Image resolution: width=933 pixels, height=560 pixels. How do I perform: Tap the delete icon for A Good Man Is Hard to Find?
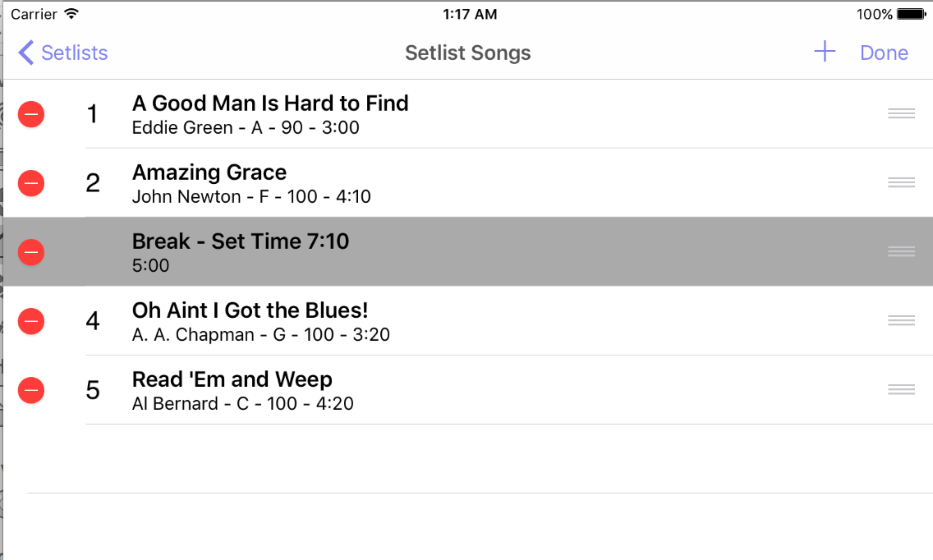coord(30,114)
